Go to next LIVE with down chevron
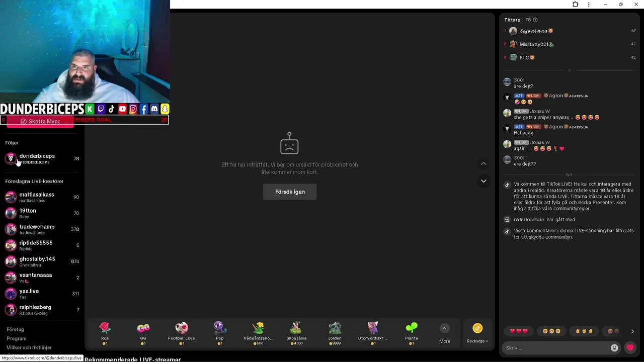This screenshot has height=362, width=644. [484, 181]
